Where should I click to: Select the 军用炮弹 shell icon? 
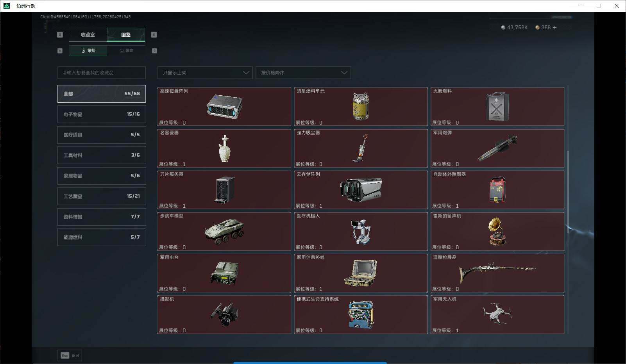(497, 148)
